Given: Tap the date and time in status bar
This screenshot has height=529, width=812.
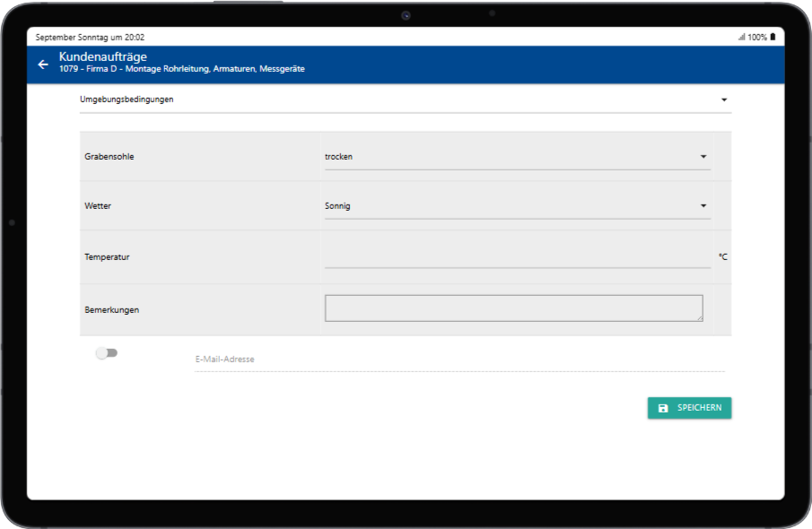Looking at the screenshot, I should coord(90,38).
